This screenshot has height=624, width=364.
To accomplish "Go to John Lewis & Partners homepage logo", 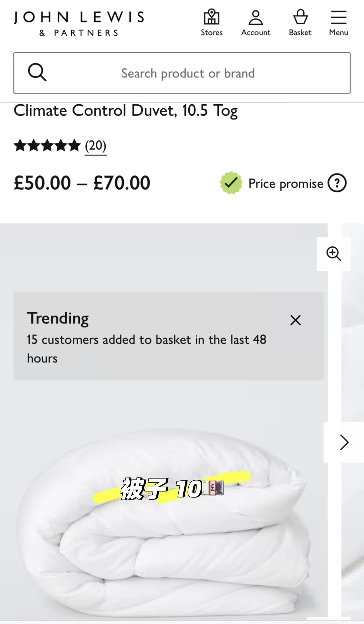I will [x=79, y=23].
